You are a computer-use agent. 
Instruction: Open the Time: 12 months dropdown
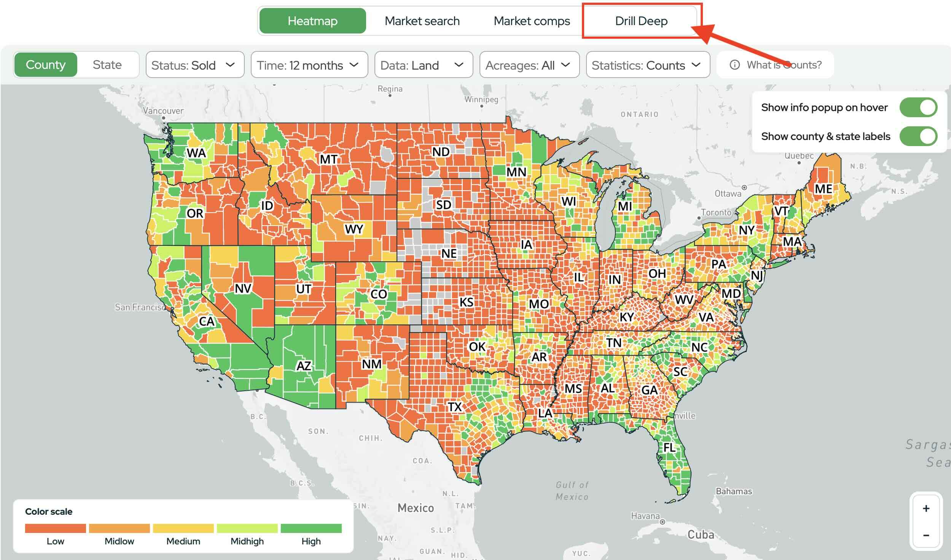click(309, 65)
